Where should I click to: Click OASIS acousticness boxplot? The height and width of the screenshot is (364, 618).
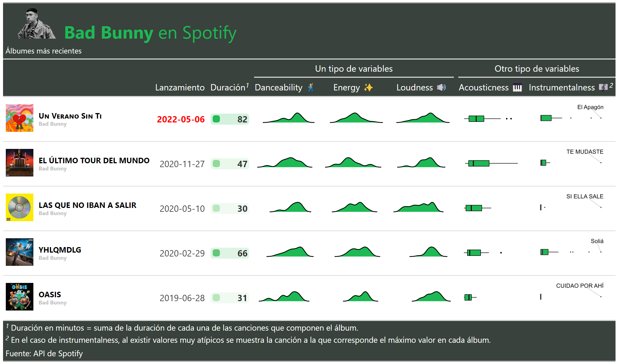pyautogui.click(x=470, y=297)
